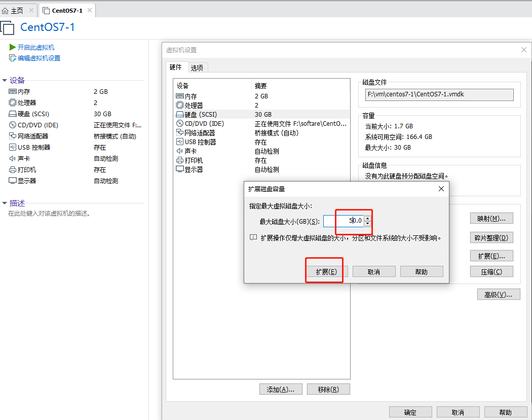This screenshot has height=420, width=532.
Task: Close the 扩展磁盘容量 dialog with X
Action: (441, 189)
